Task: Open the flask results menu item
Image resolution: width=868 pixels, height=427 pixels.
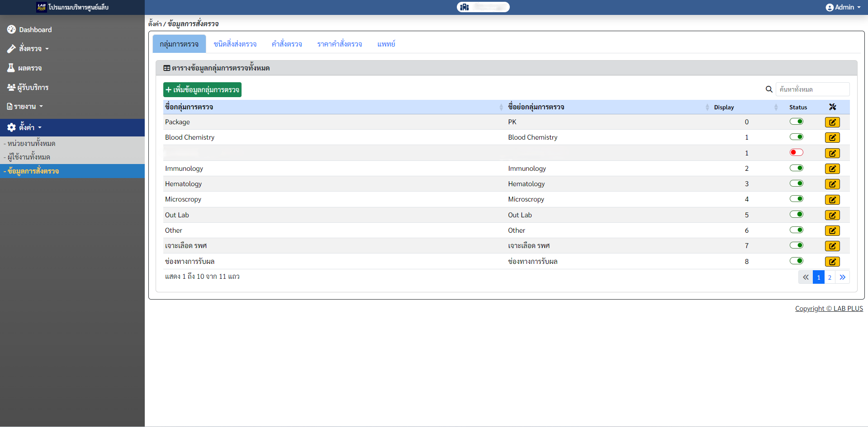Action: click(x=11, y=68)
